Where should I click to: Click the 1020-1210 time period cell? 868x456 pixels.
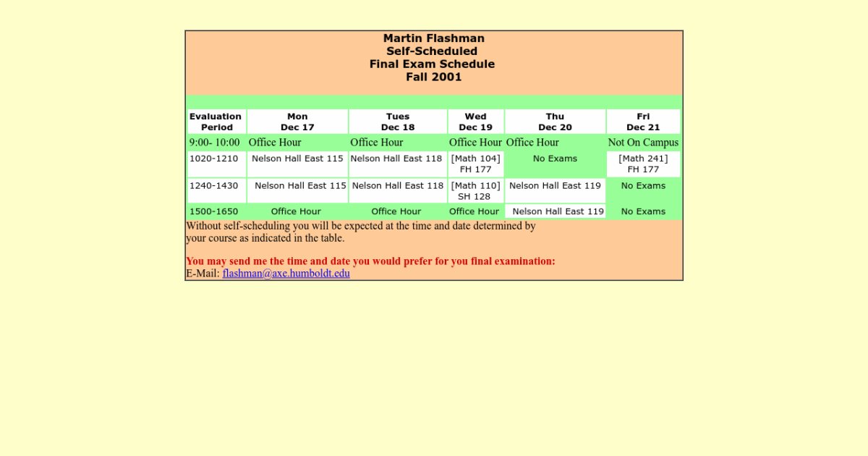(x=214, y=159)
